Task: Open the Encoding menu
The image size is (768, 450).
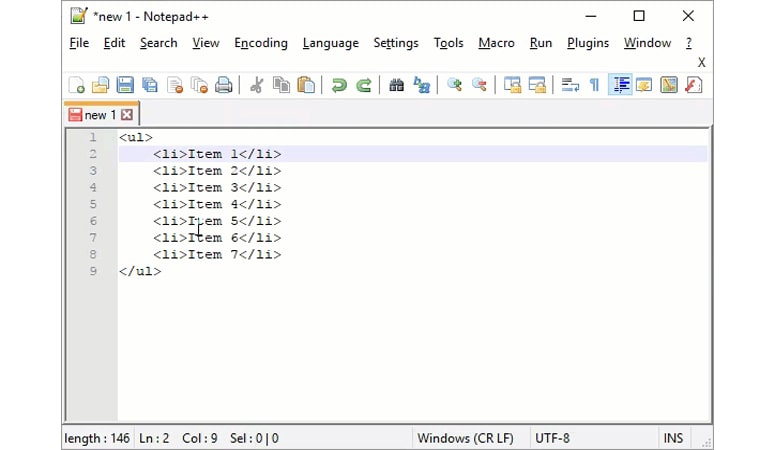Action: 261,43
